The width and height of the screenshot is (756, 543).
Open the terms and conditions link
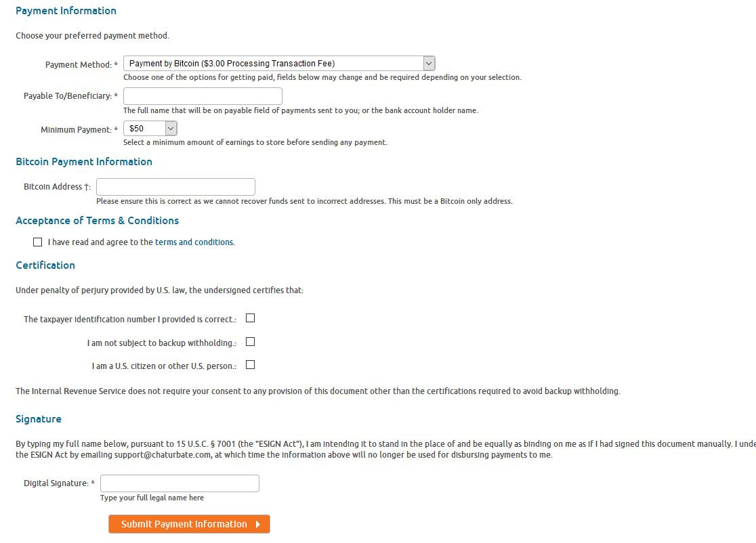194,242
